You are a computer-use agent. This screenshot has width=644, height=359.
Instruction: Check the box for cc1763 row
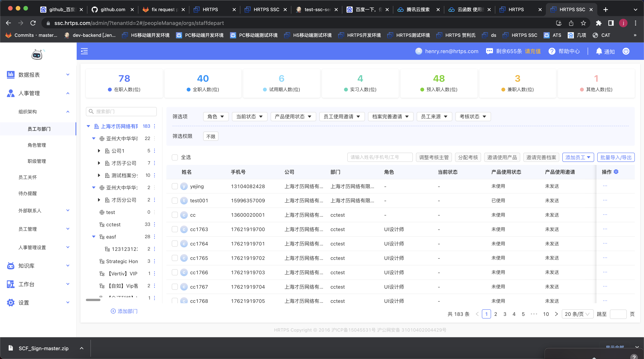pyautogui.click(x=175, y=229)
